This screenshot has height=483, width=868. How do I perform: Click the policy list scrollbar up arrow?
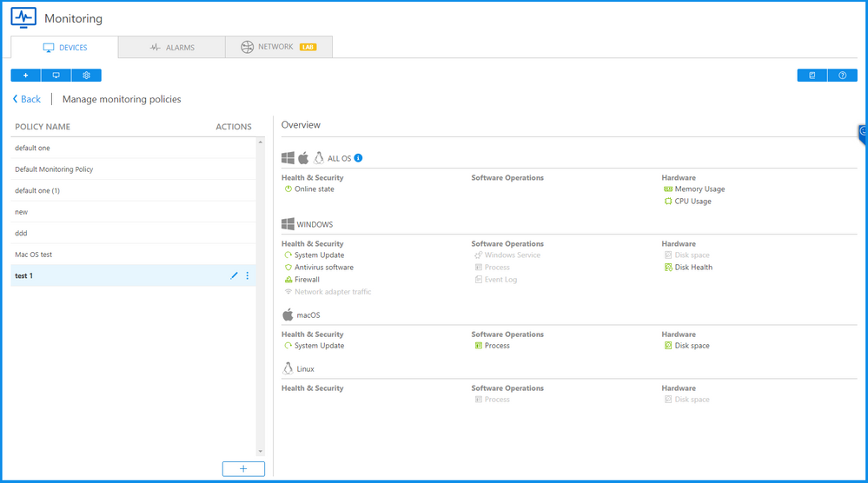coord(260,142)
